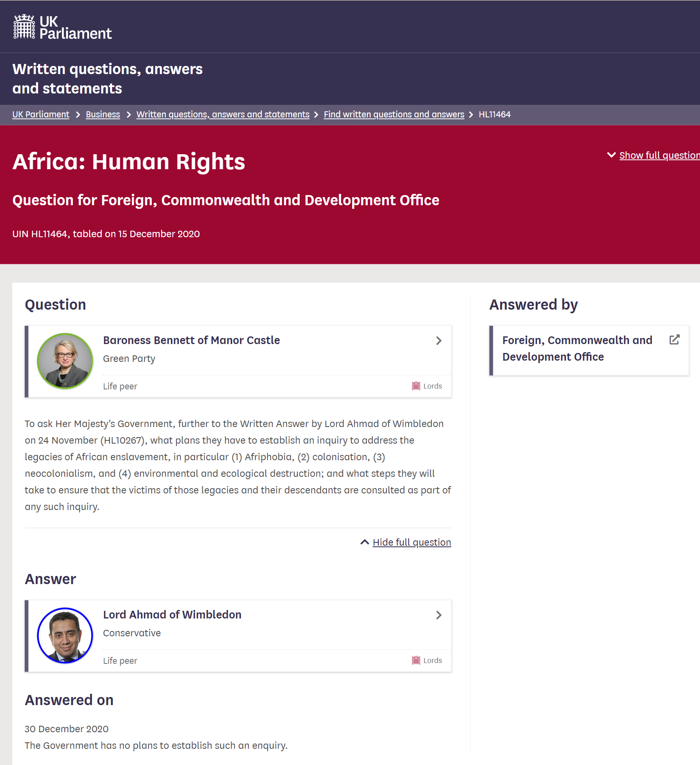Click the up chevron beside Hide full question
The width and height of the screenshot is (700, 765).
click(x=365, y=542)
